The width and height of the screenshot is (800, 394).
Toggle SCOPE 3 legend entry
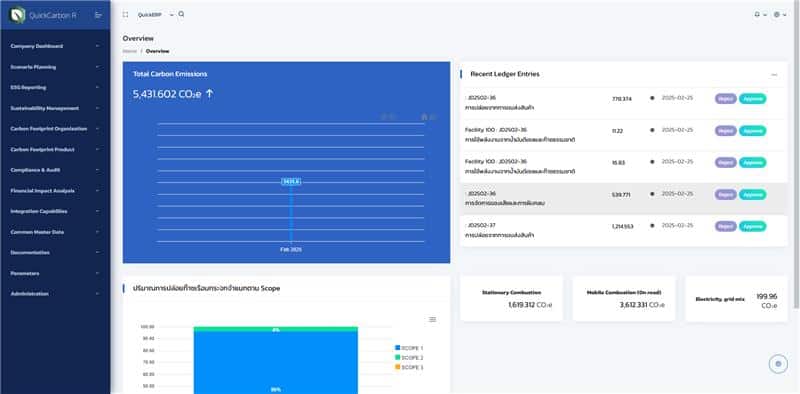point(409,367)
